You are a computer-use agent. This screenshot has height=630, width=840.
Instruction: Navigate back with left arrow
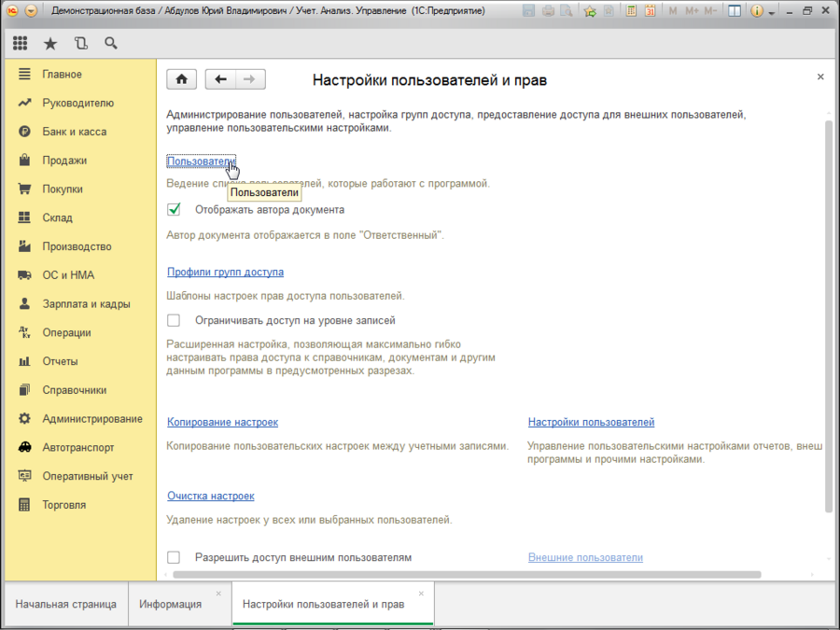tap(220, 79)
